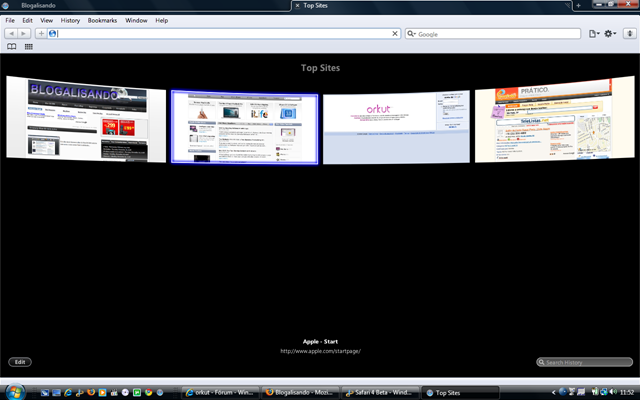Launch Firefox from the Quick Launch

coord(91,393)
